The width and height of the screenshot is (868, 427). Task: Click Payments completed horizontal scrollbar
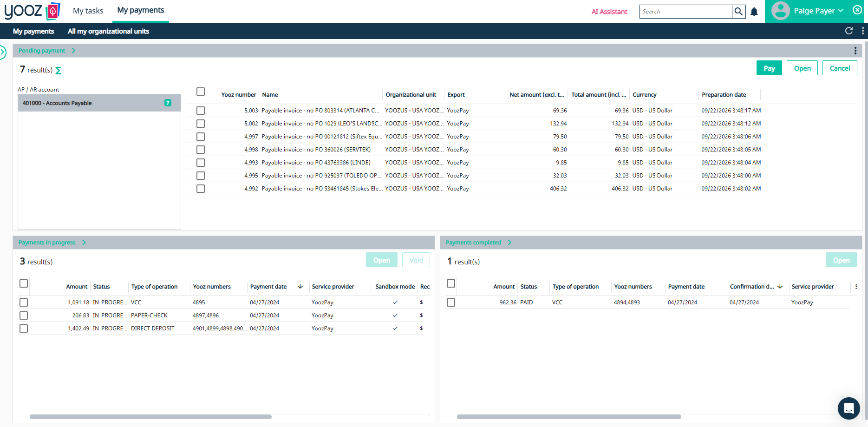pyautogui.click(x=569, y=417)
